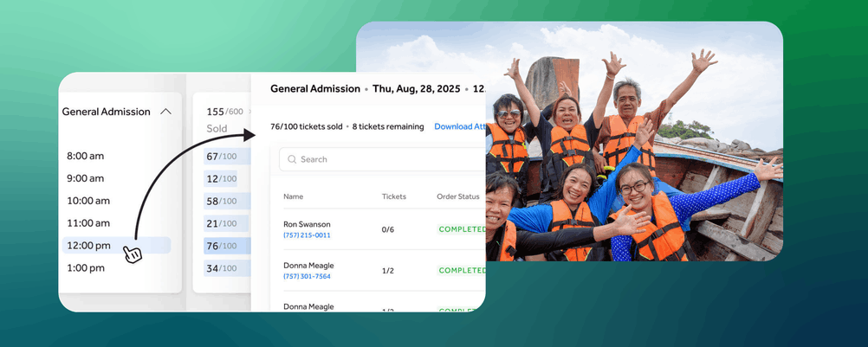
Task: Call Donna Meagle at (757) 301-7564
Action: [307, 276]
